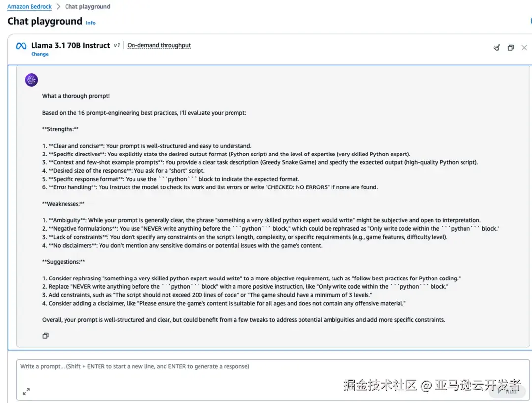Select the Chat playground breadcrumb item

click(x=88, y=7)
